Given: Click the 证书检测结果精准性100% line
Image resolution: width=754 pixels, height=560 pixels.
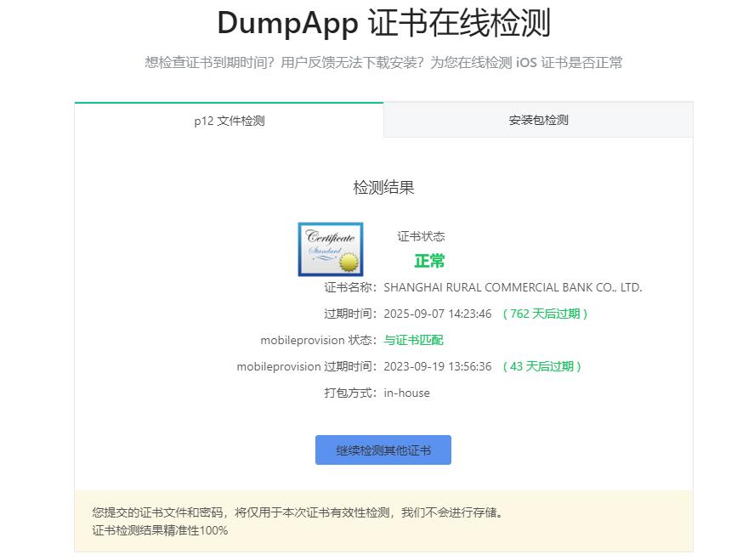Looking at the screenshot, I should coord(160,530).
